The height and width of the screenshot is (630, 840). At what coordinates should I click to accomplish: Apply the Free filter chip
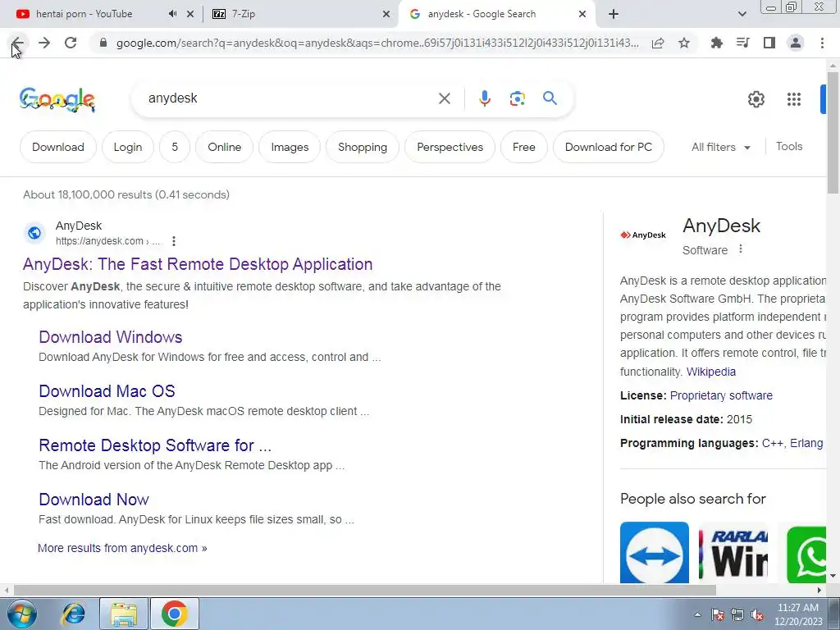[524, 147]
